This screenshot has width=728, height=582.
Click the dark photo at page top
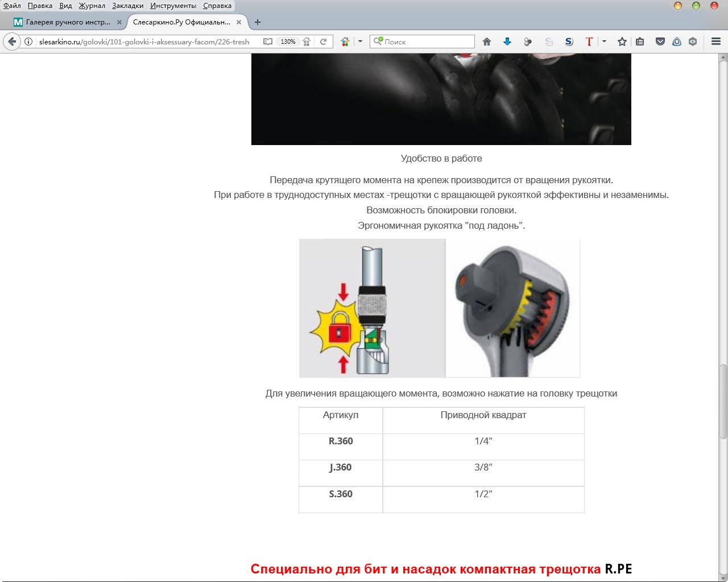441,99
